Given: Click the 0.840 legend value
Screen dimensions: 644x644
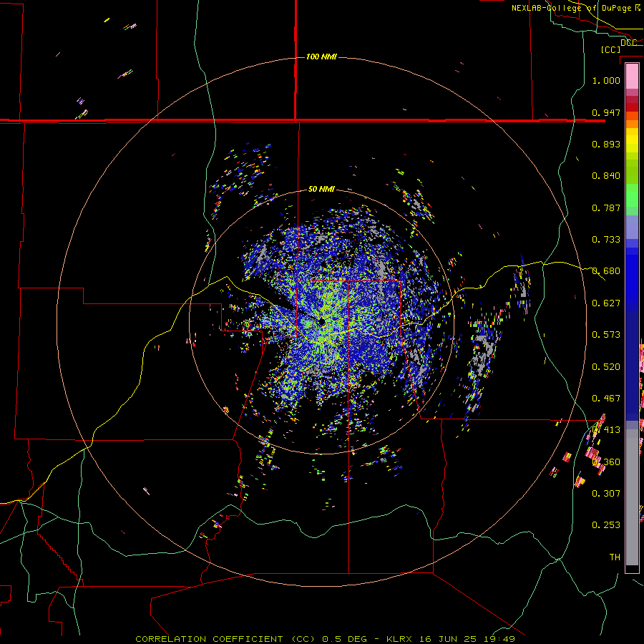Looking at the screenshot, I should pyautogui.click(x=606, y=176).
